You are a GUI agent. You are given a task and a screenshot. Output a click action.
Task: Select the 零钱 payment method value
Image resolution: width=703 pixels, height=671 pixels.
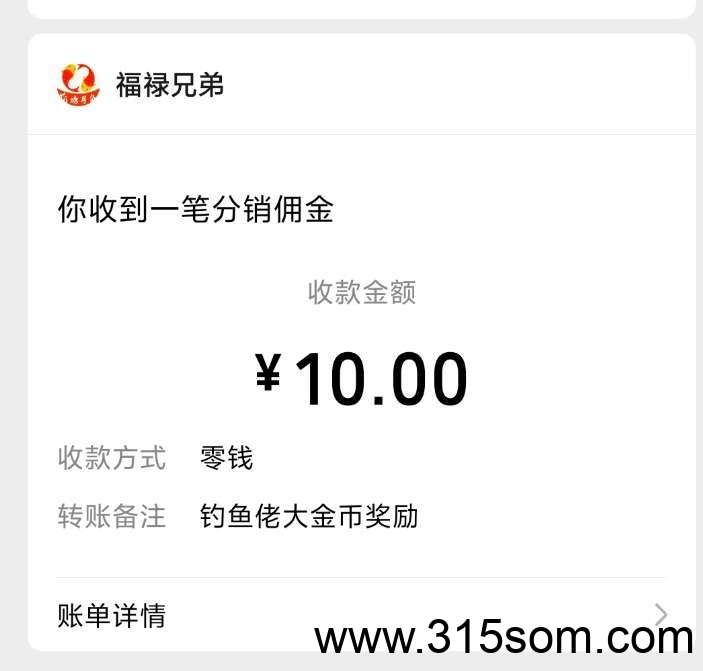(x=226, y=458)
